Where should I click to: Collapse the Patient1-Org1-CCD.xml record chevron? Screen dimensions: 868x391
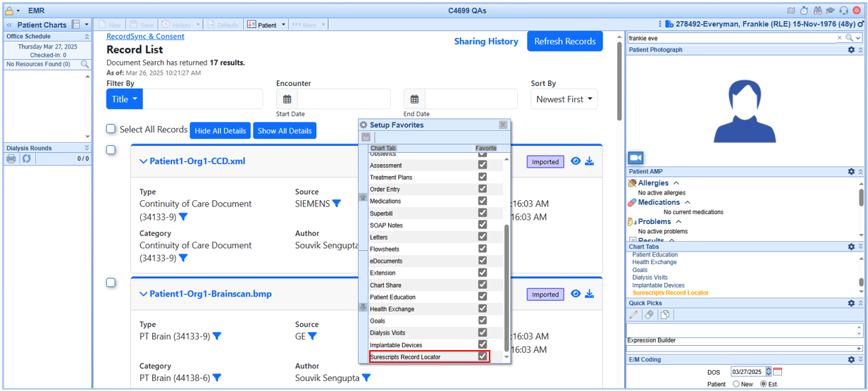[x=144, y=161]
